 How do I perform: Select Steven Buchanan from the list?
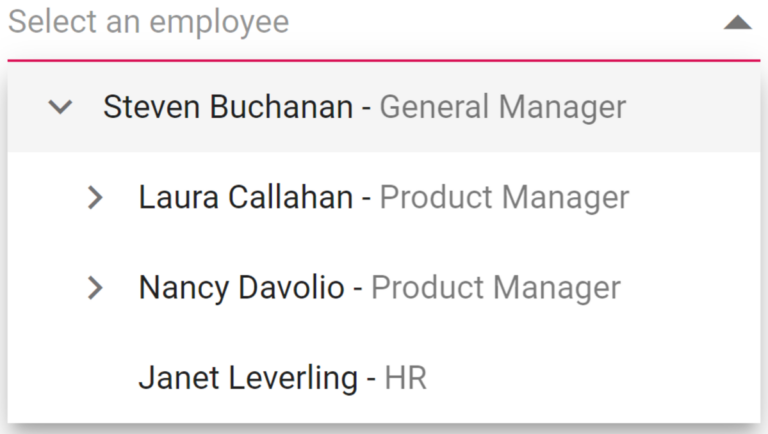(228, 107)
